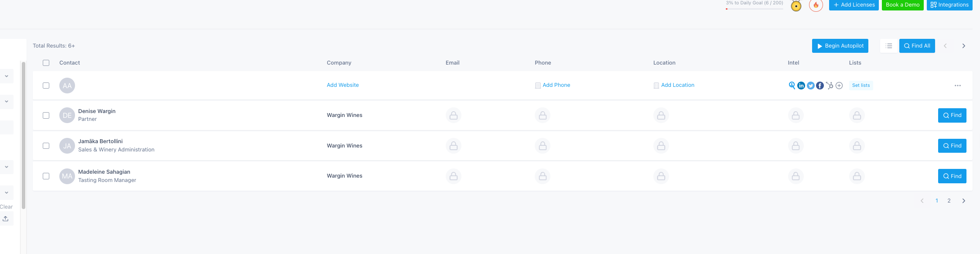Open the Twitter icon in the Intel column
This screenshot has width=980, height=254.
(811, 86)
